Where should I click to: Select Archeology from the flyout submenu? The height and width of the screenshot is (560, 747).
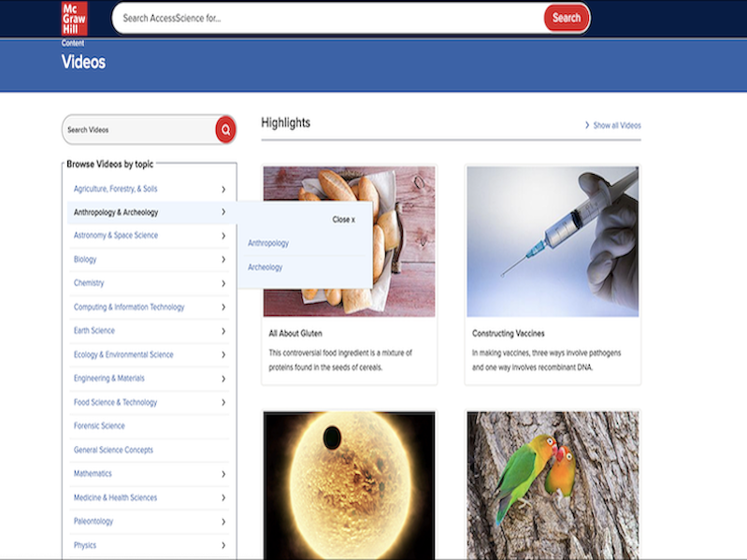point(265,267)
